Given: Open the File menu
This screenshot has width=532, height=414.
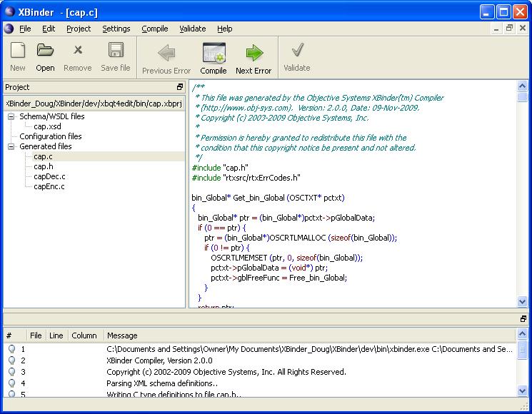Looking at the screenshot, I should pyautogui.click(x=25, y=29).
